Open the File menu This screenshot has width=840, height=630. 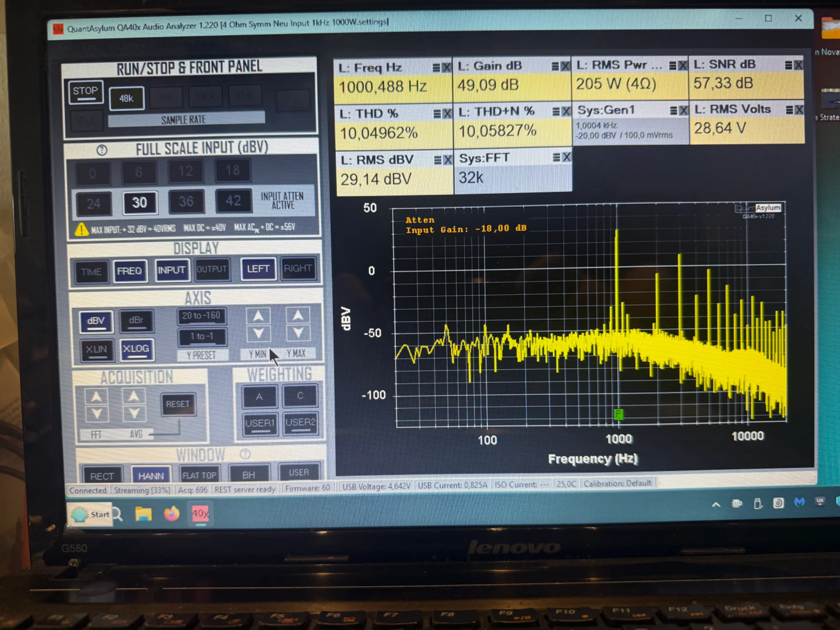[x=64, y=47]
